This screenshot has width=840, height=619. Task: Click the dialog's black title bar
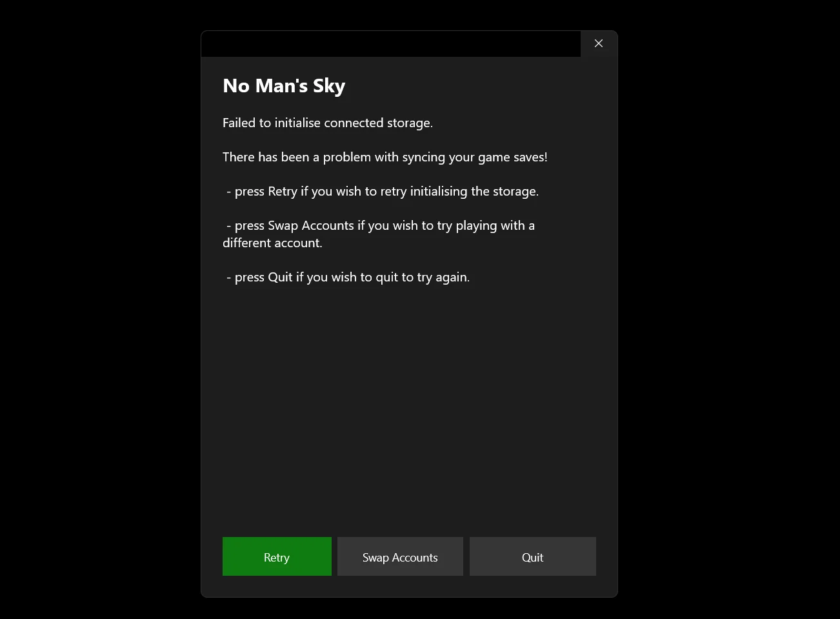click(x=391, y=44)
